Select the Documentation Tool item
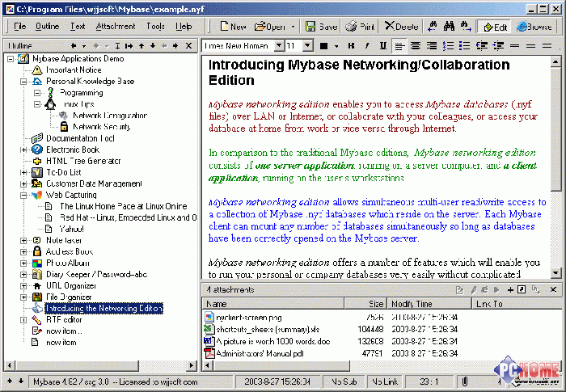Image resolution: width=566 pixels, height=392 pixels. tap(80, 138)
